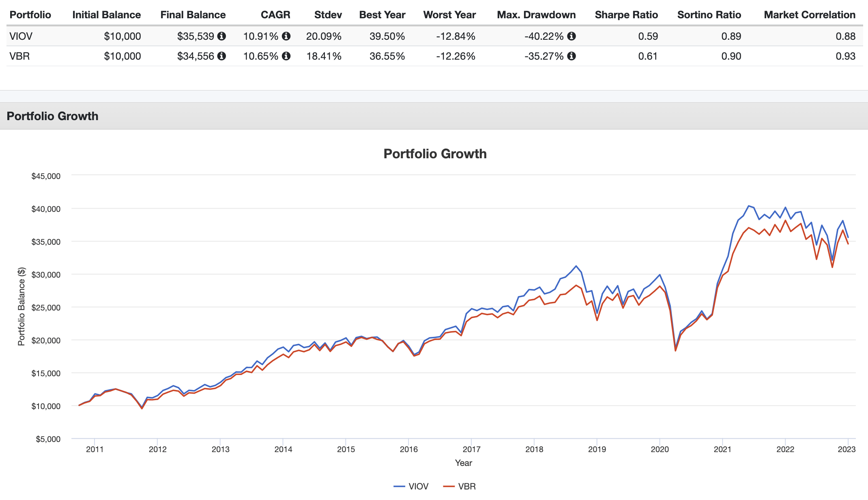Click the Portfolio Growth section header bar

click(434, 116)
